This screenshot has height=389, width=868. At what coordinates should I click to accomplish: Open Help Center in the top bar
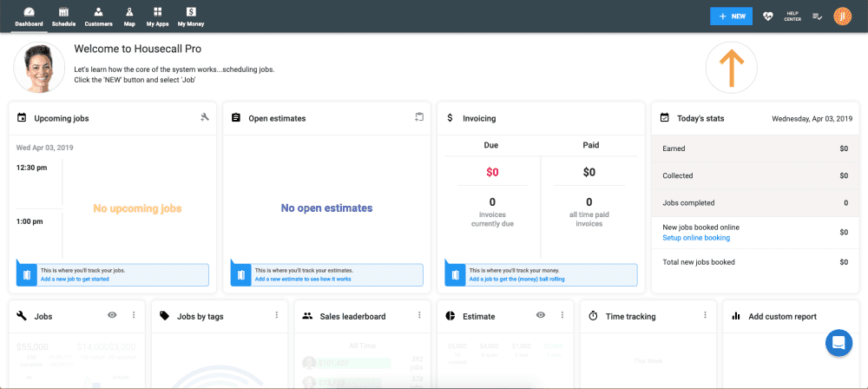(792, 16)
